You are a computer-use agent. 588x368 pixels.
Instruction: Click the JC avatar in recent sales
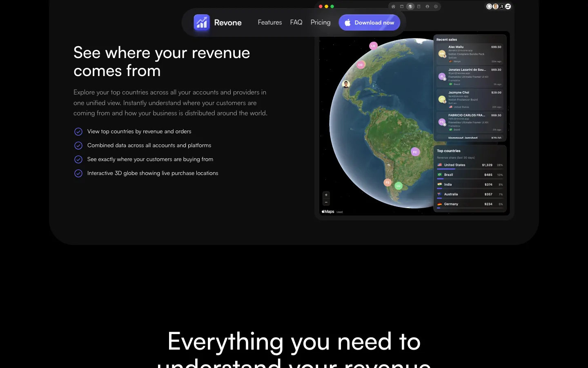pyautogui.click(x=442, y=99)
